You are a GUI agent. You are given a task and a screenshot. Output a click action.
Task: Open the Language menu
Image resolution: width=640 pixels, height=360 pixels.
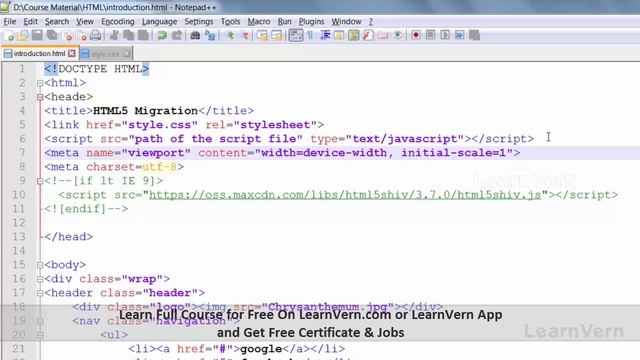pos(159,21)
